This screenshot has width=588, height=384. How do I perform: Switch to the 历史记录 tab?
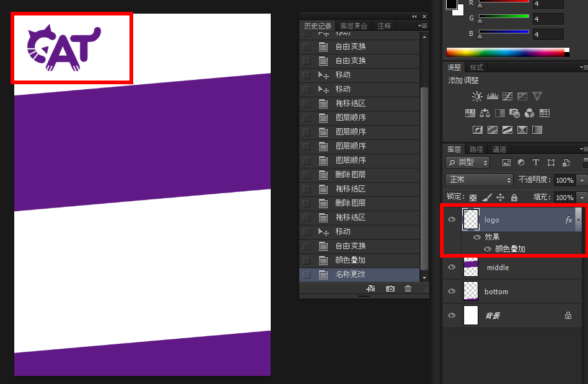(318, 26)
